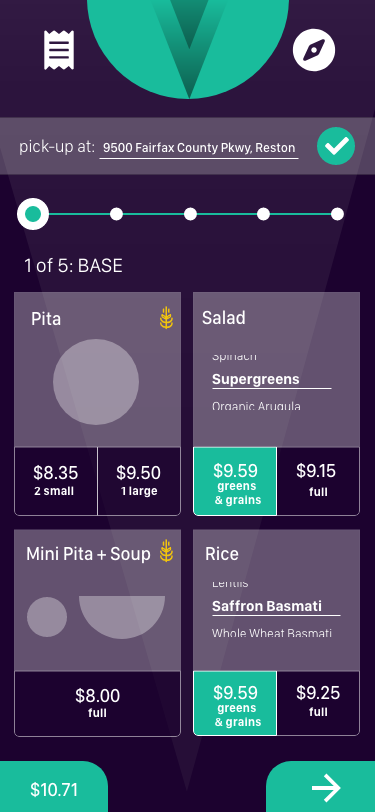Select Spinach in salad greens picker
Viewport: 375px width, 812px height.
[x=234, y=357]
